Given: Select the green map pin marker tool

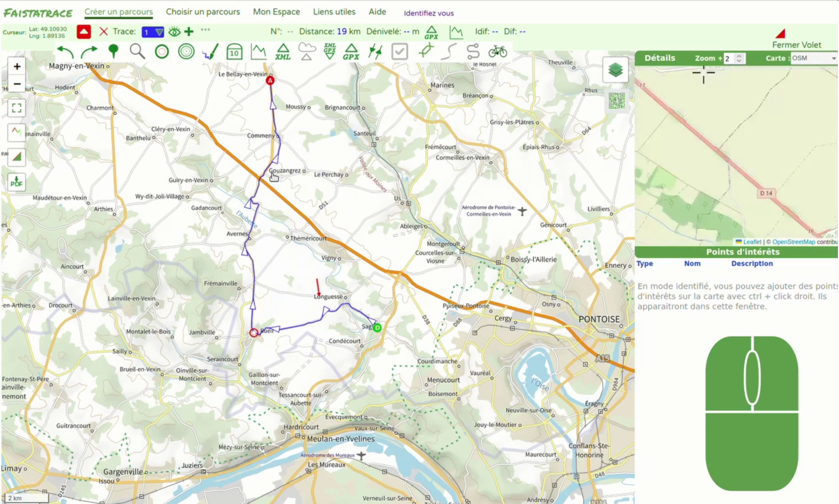Looking at the screenshot, I should coord(113,52).
